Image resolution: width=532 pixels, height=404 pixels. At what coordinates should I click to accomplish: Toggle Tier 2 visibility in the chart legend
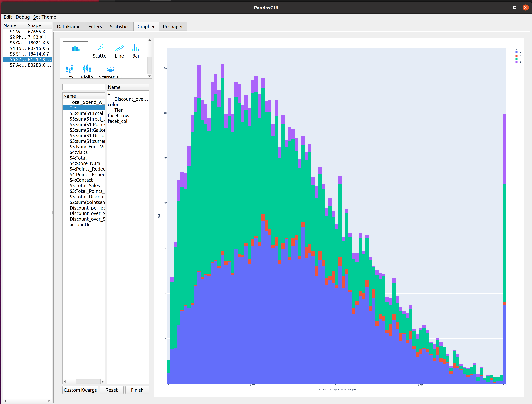pyautogui.click(x=517, y=59)
